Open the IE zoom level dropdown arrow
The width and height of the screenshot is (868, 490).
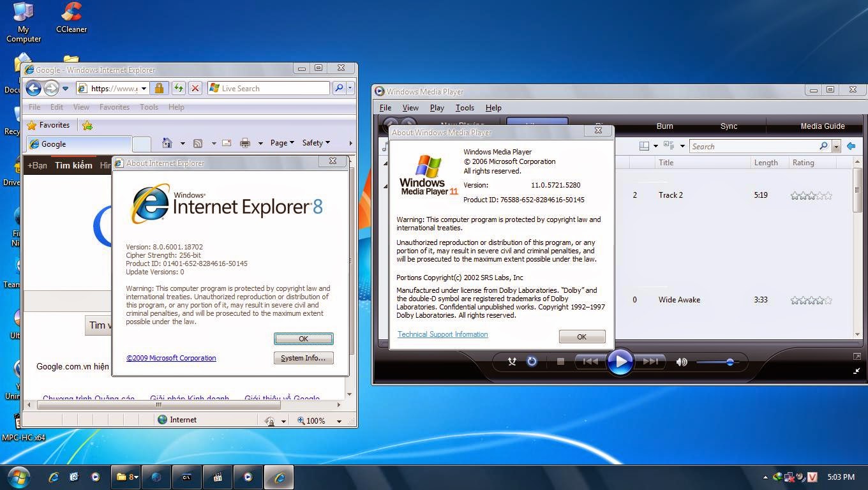click(339, 421)
